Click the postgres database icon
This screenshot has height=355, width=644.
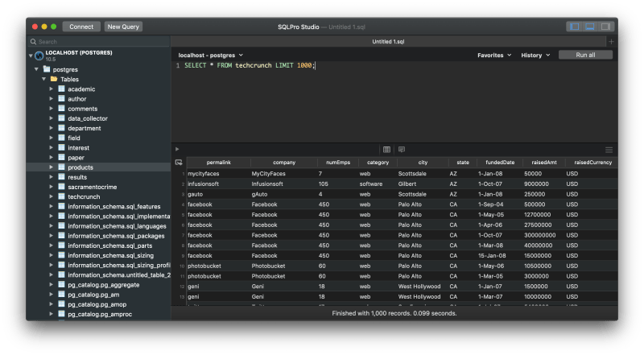(x=47, y=69)
